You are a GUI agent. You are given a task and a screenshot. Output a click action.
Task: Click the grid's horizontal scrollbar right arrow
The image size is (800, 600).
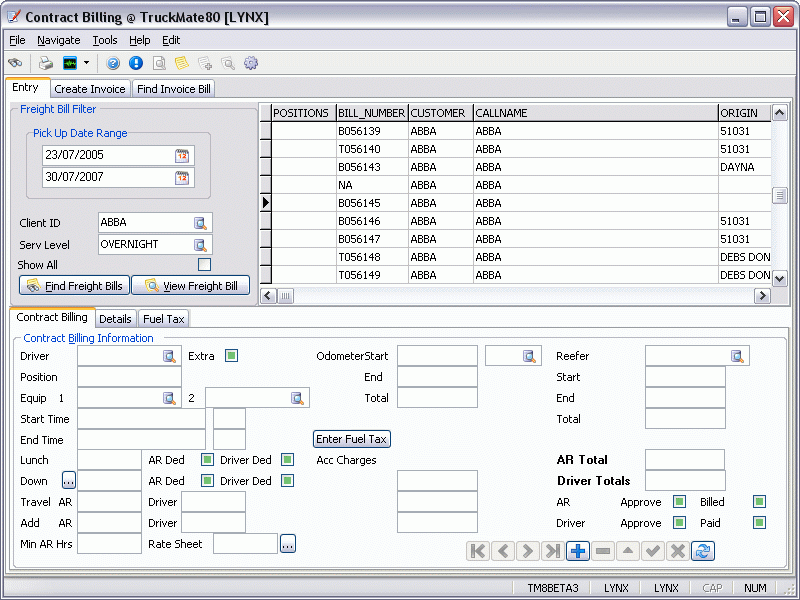762,296
